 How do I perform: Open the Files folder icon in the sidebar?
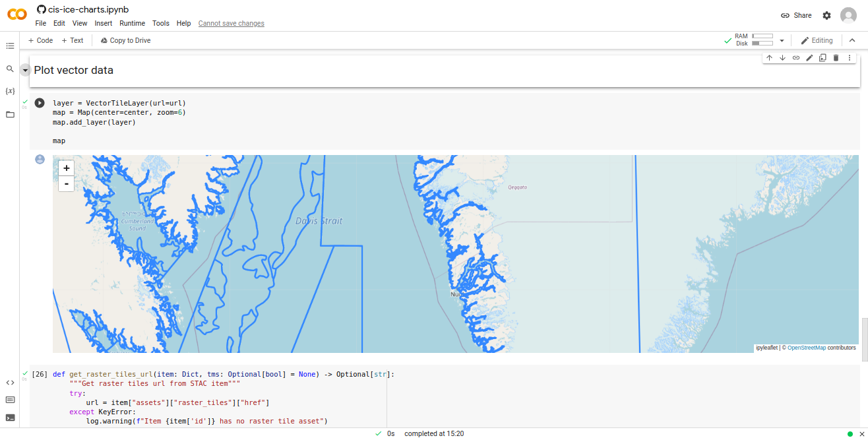pyautogui.click(x=10, y=114)
